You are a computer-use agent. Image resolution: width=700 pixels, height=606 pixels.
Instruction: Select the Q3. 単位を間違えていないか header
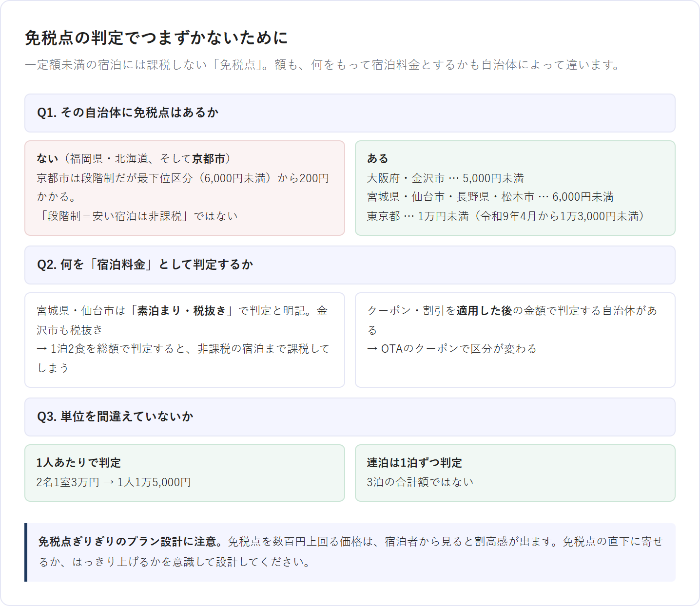[x=350, y=417]
